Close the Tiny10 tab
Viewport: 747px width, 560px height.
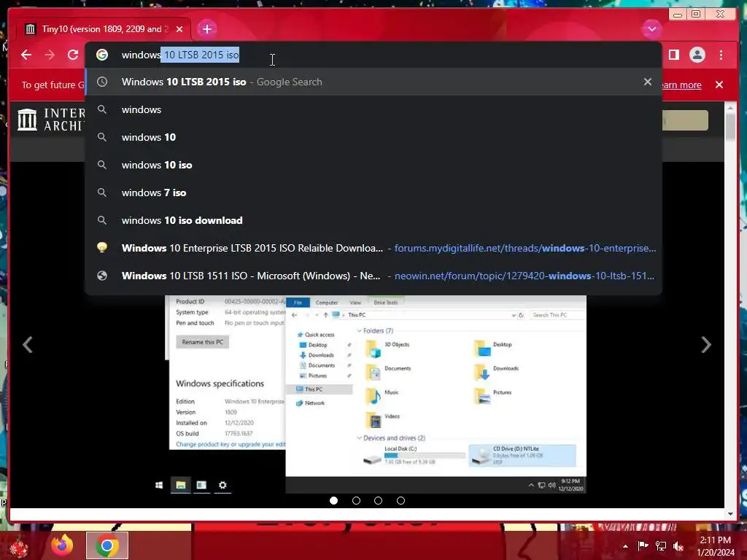179,29
